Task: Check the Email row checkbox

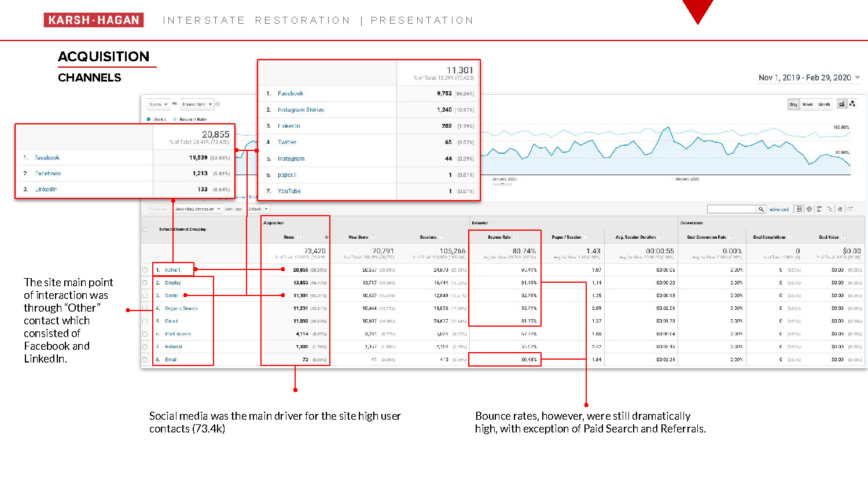Action: tap(145, 360)
